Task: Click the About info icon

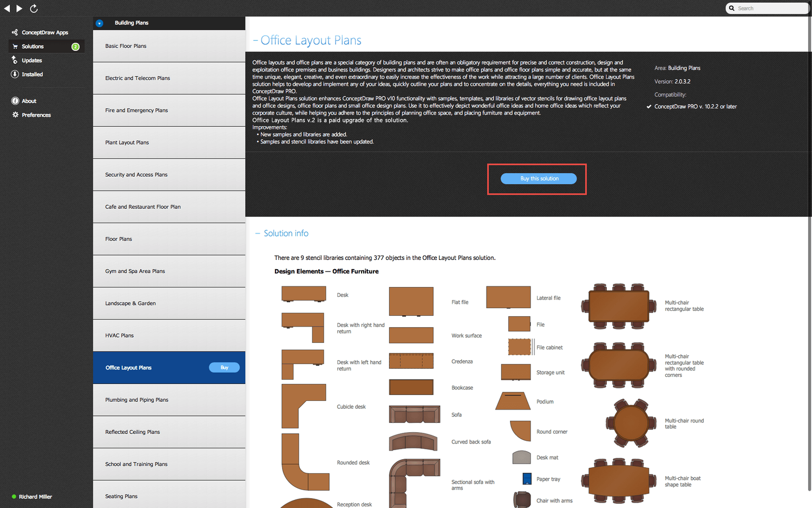Action: [15, 101]
